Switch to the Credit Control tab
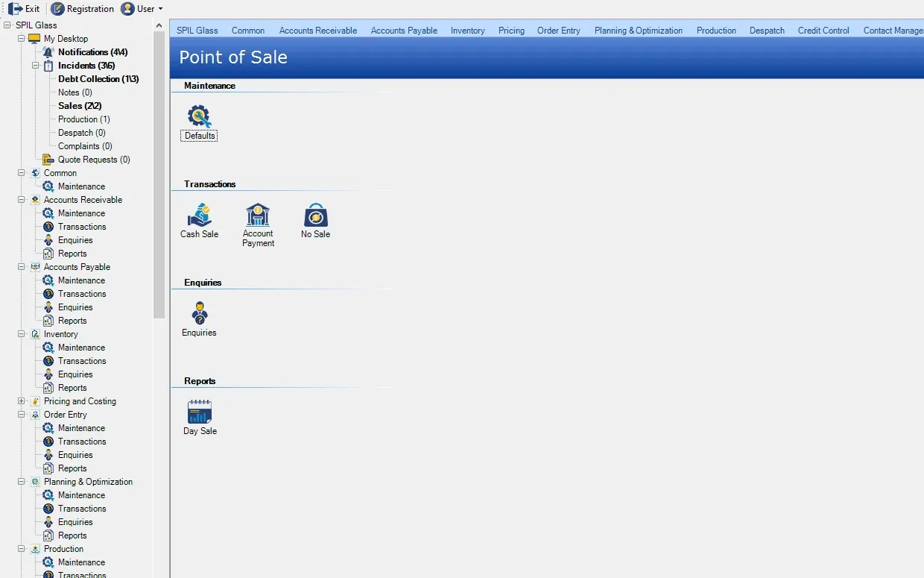The image size is (924, 578). [823, 31]
